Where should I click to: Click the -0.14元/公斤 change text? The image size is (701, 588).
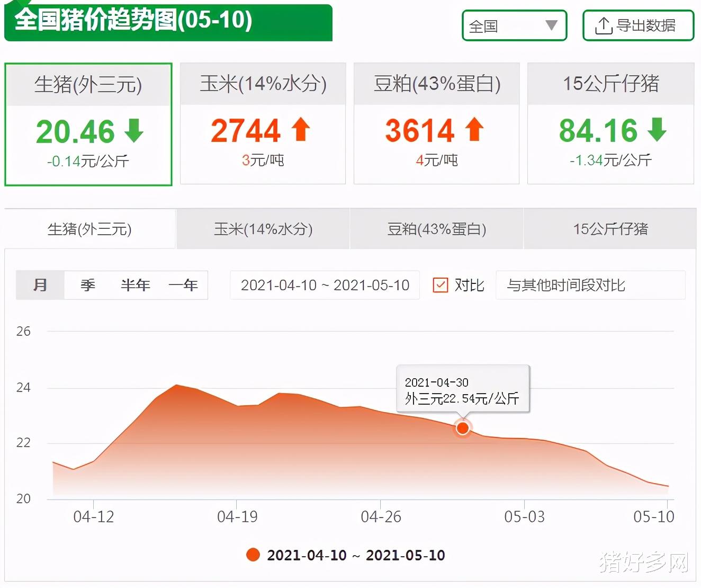[x=88, y=161]
